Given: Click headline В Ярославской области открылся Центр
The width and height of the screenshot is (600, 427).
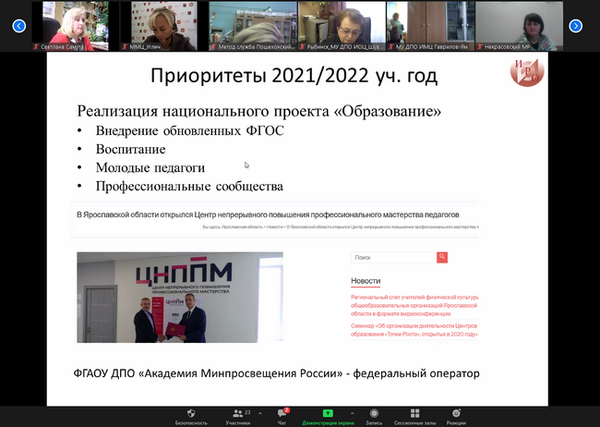Looking at the screenshot, I should [268, 215].
